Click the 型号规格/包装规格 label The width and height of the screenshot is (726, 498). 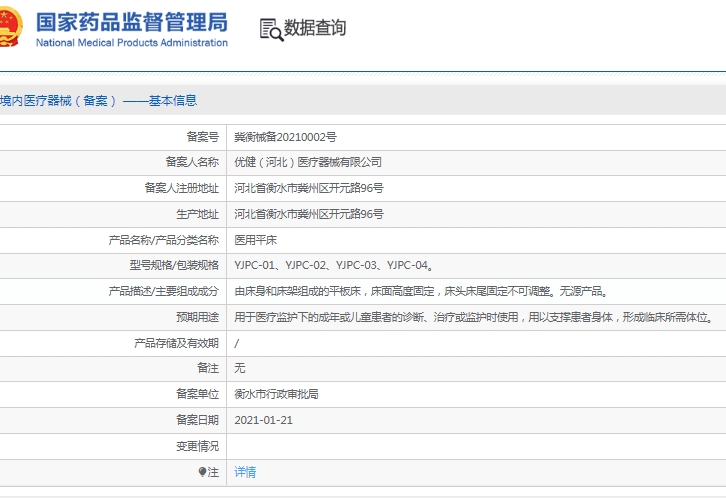(174, 265)
